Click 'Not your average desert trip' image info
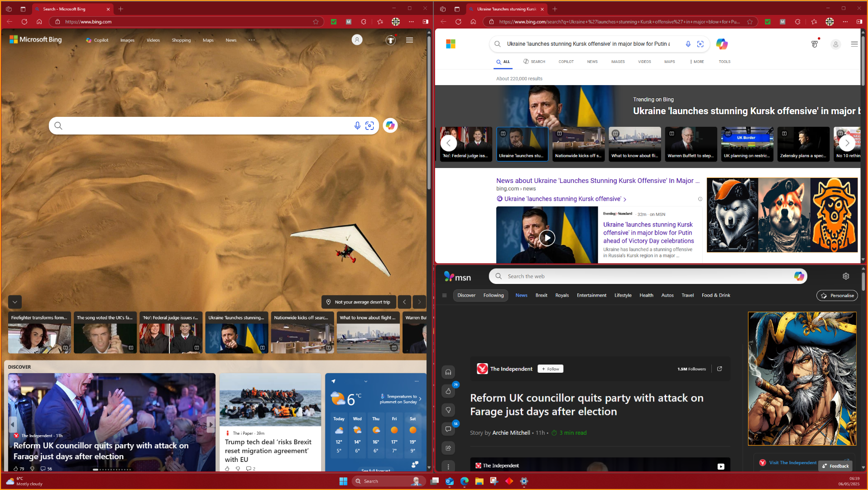868x490 pixels. pyautogui.click(x=359, y=302)
